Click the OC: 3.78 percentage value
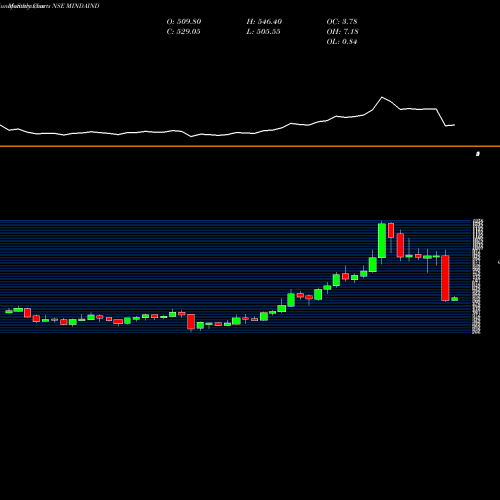This screenshot has height=500, width=500. point(342,22)
